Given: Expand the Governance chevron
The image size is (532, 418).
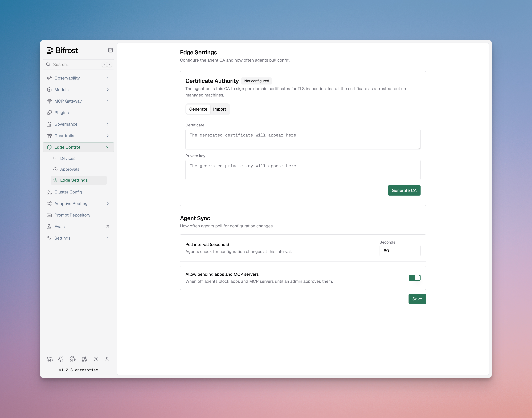Looking at the screenshot, I should coord(108,124).
